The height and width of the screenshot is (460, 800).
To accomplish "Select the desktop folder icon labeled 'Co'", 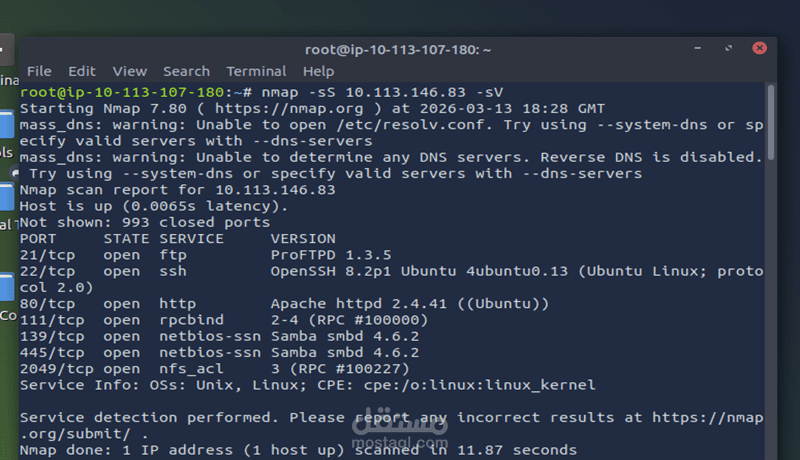I will pyautogui.click(x=7, y=287).
